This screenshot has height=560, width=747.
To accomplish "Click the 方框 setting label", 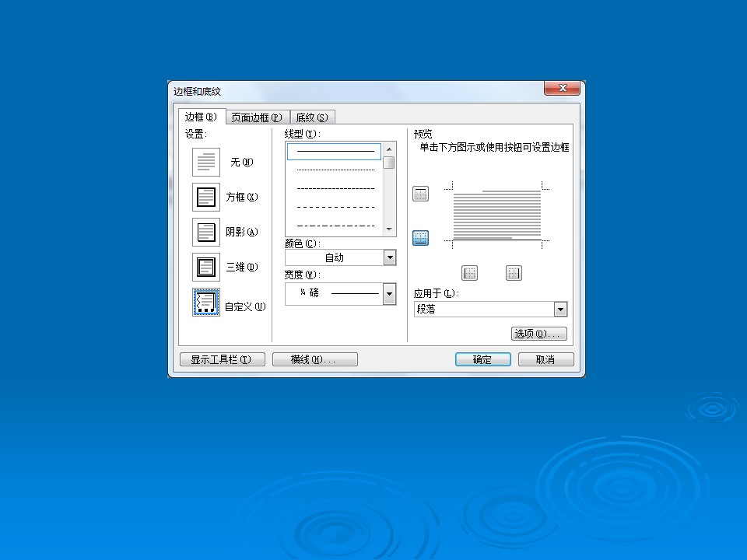I will click(241, 197).
